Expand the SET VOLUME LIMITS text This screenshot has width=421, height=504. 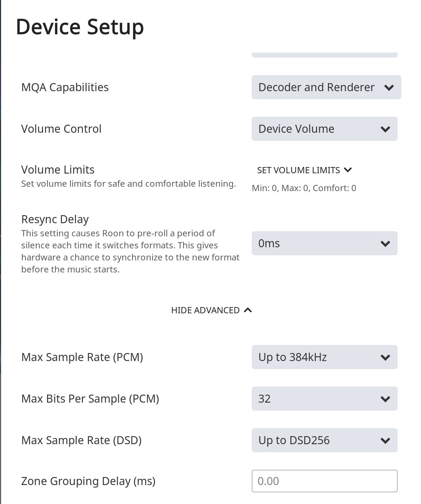pos(298,170)
